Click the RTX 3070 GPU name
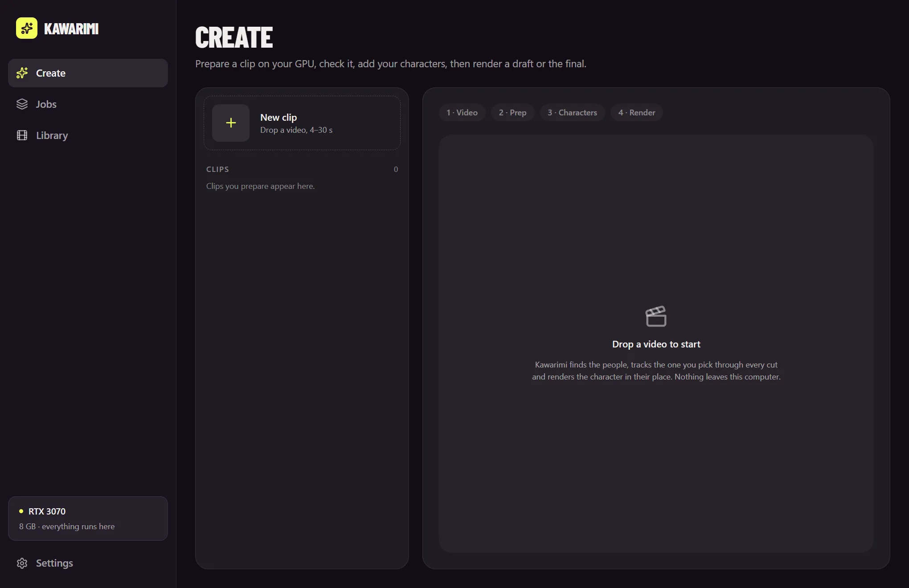 (x=47, y=511)
